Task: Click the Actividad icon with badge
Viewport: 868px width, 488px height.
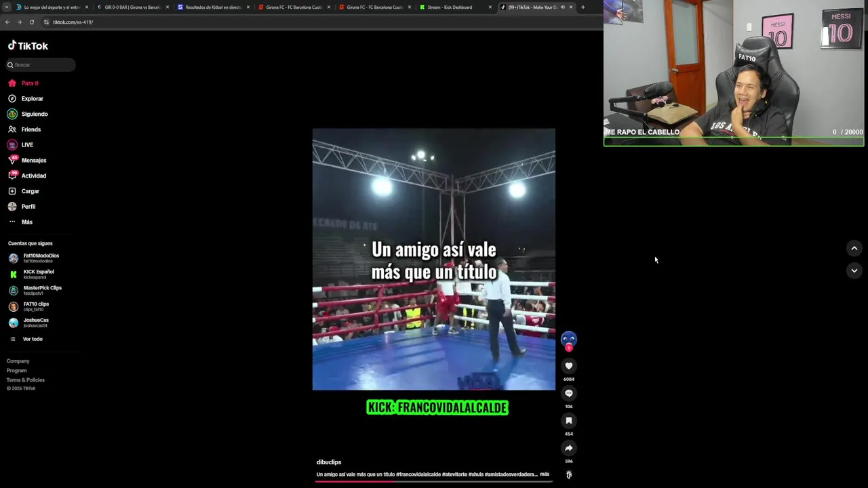Action: [12, 176]
